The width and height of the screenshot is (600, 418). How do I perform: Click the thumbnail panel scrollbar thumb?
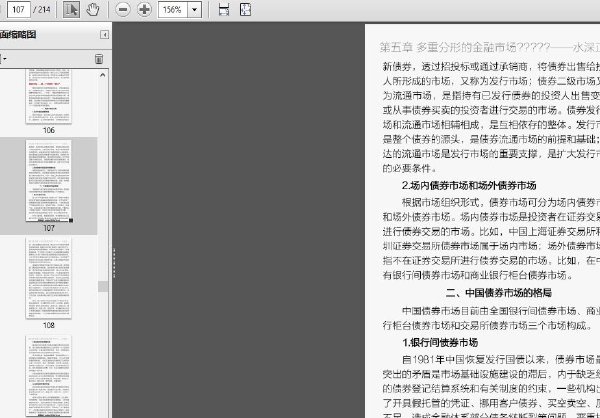103,286
